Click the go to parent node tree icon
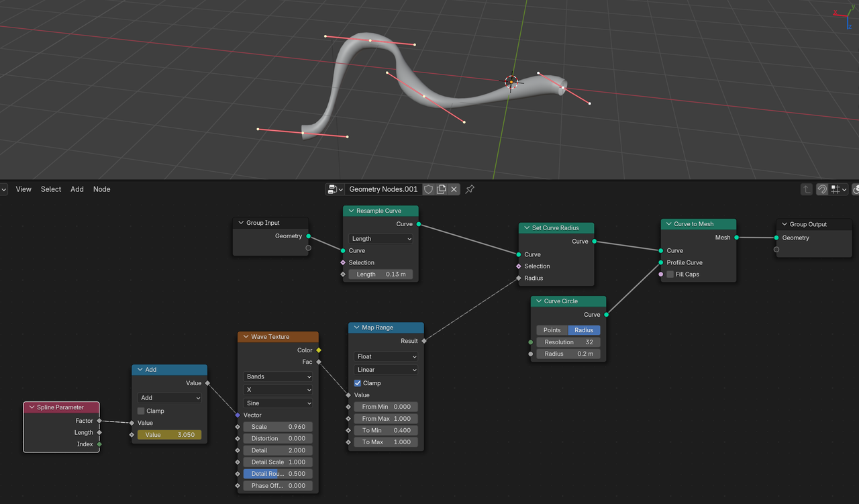 tap(807, 189)
